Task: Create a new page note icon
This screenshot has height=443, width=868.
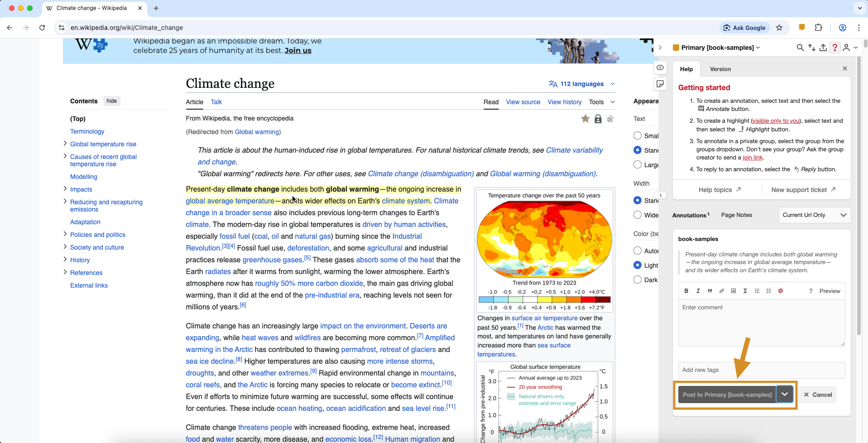Action: (x=660, y=84)
